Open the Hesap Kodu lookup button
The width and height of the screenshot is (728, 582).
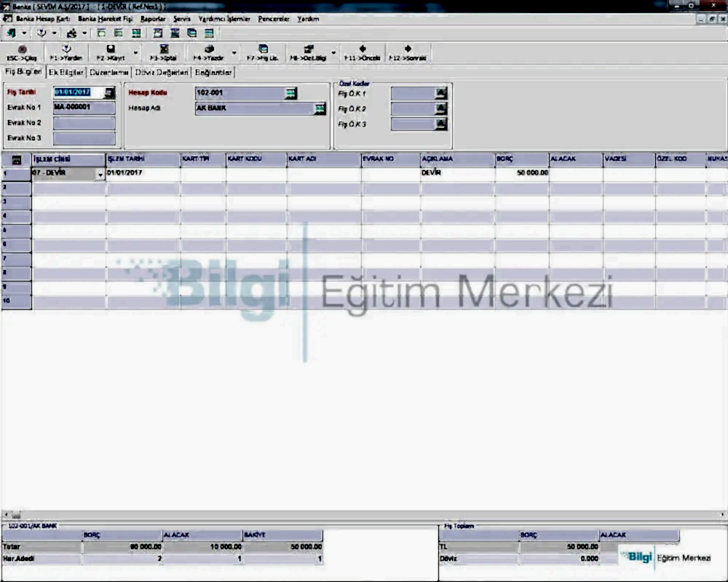[x=291, y=93]
